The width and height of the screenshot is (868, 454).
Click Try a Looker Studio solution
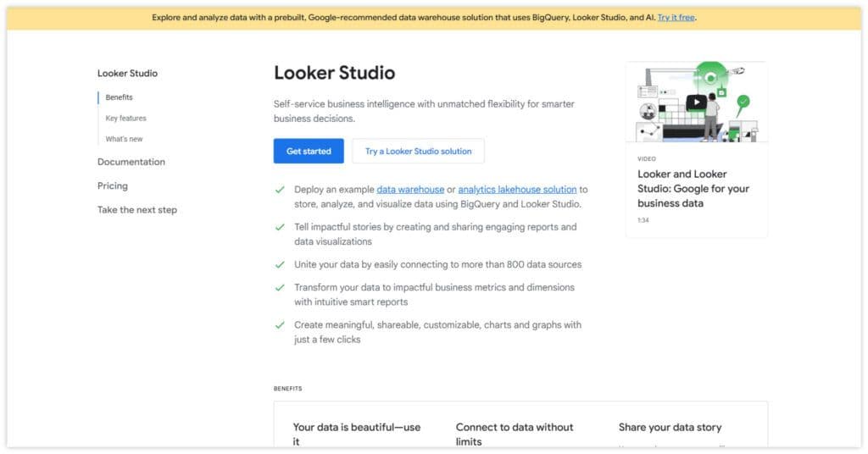point(418,151)
